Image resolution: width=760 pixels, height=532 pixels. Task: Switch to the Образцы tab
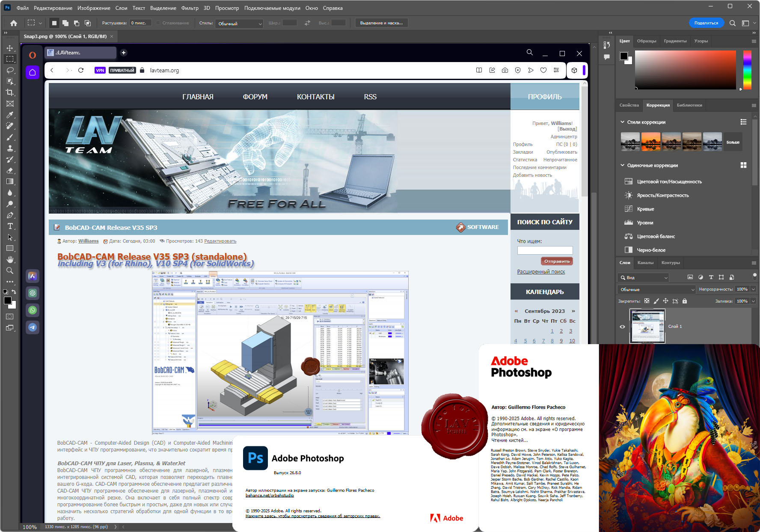[646, 41]
